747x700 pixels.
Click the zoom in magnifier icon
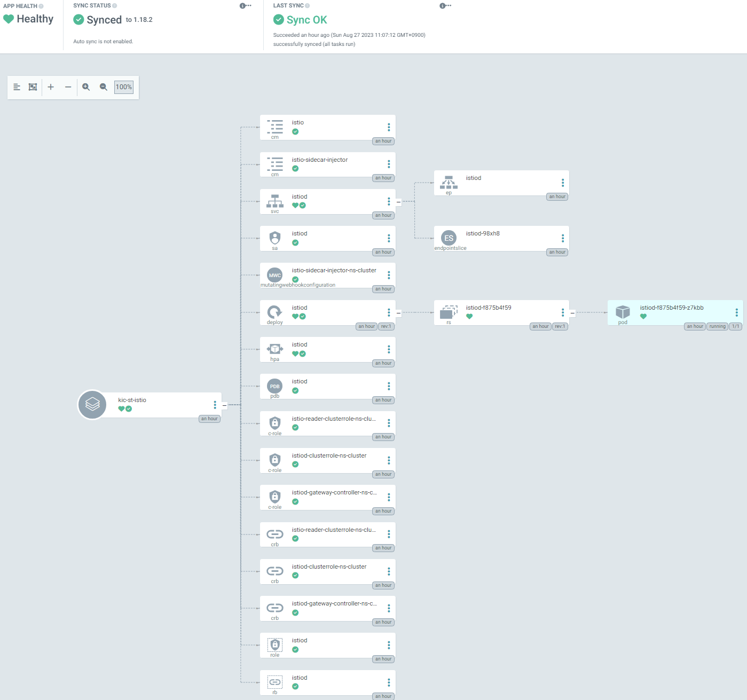[86, 87]
